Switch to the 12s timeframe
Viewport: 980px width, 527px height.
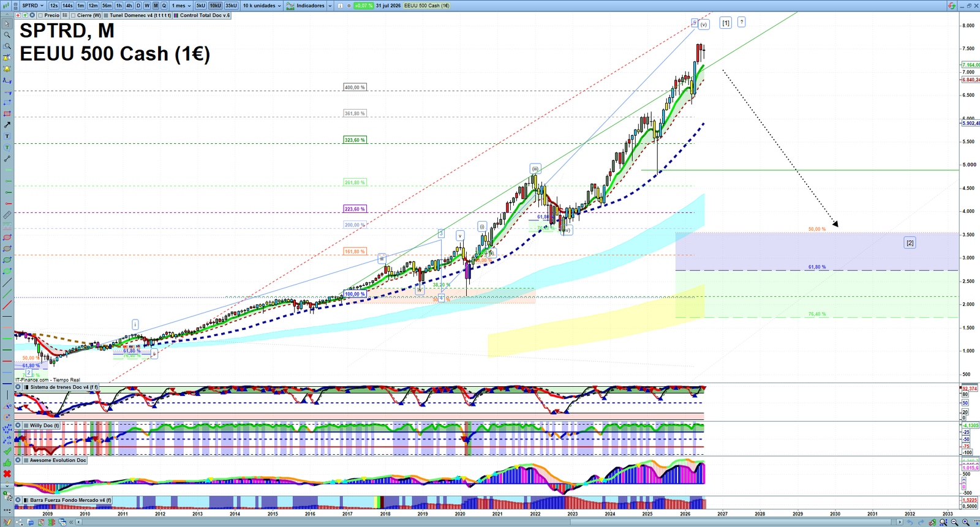click(x=54, y=6)
